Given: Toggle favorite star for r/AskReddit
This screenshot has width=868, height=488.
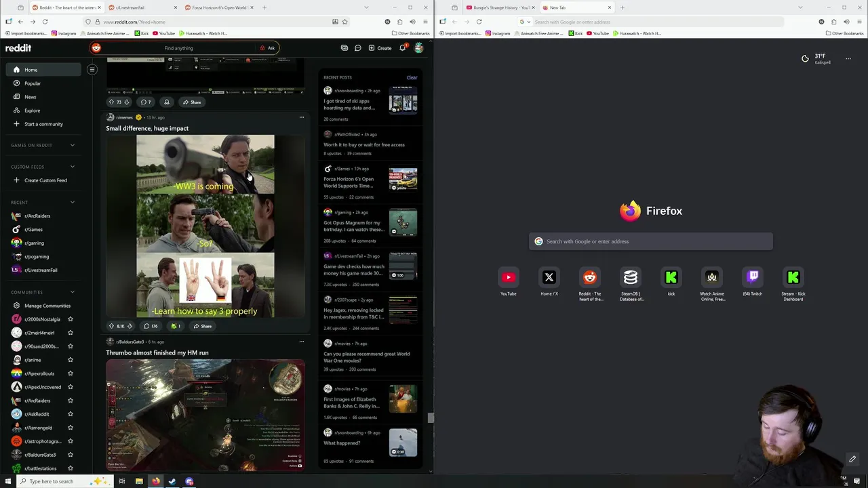Looking at the screenshot, I should (70, 414).
